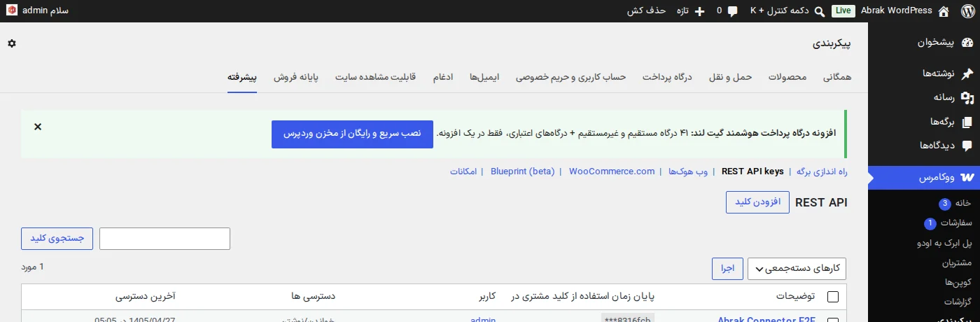Click the رسانه media icon

pyautogui.click(x=967, y=98)
